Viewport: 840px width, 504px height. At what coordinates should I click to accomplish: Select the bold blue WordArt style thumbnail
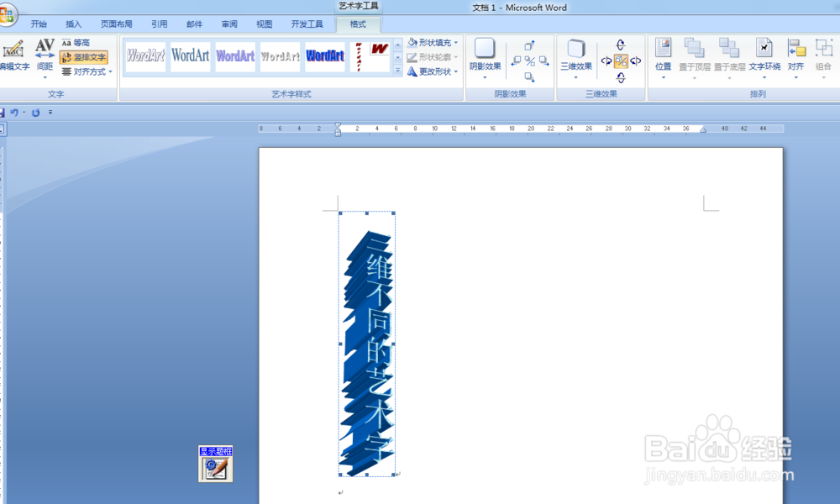pyautogui.click(x=325, y=55)
